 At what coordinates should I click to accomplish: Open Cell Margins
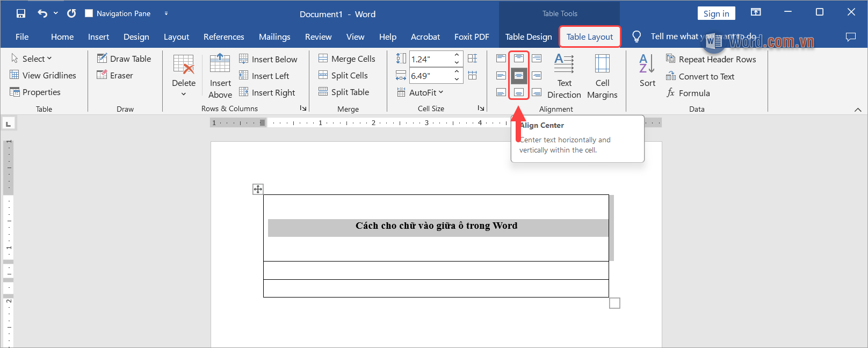602,76
